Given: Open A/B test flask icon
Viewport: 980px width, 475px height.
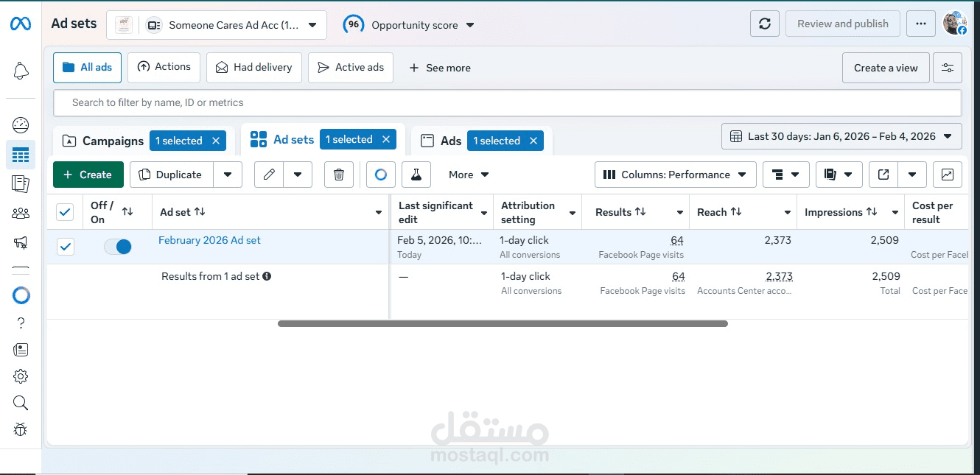Looking at the screenshot, I should click(x=416, y=175).
